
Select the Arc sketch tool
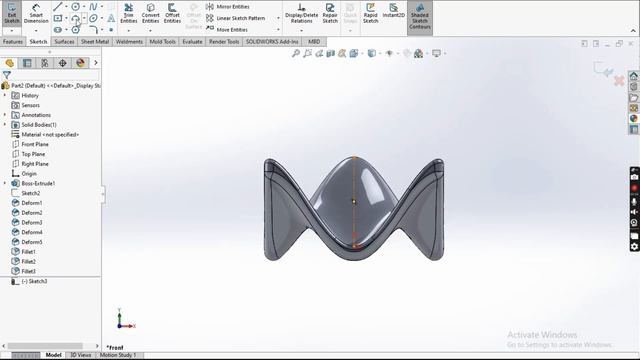click(x=76, y=18)
